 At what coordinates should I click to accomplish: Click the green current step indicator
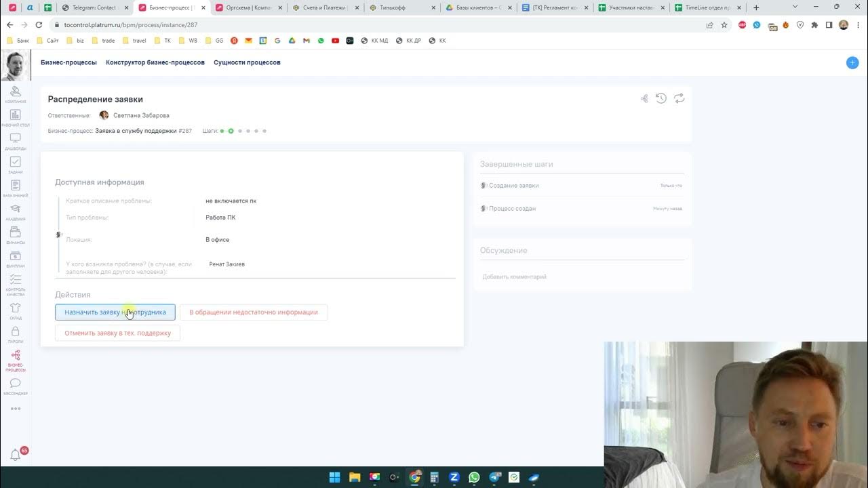(231, 131)
